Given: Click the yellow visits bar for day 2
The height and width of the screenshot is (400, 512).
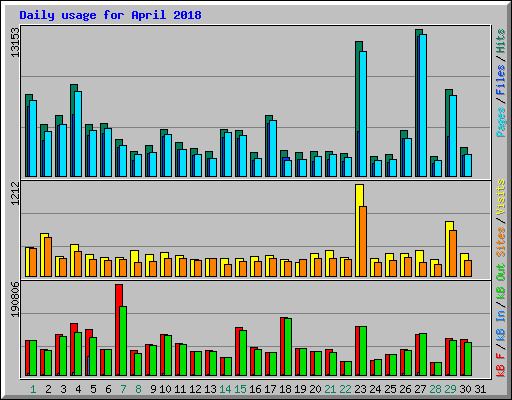Looking at the screenshot, I should [x=43, y=255].
